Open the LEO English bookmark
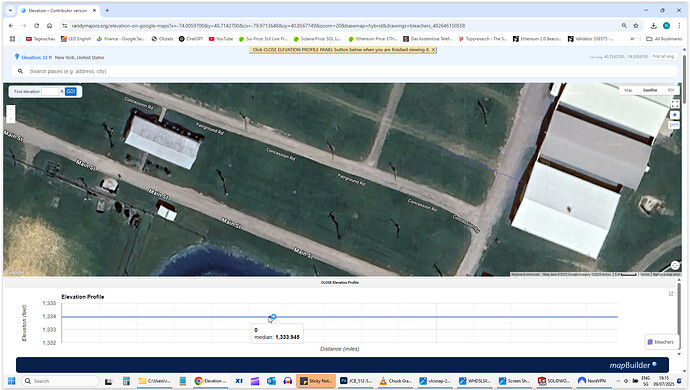Viewport: 690px width, 390px height. pos(76,39)
